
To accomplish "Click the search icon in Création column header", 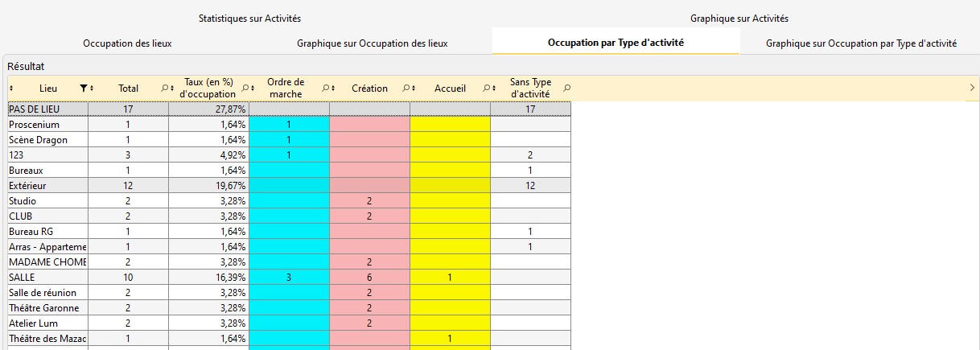I will 406,88.
